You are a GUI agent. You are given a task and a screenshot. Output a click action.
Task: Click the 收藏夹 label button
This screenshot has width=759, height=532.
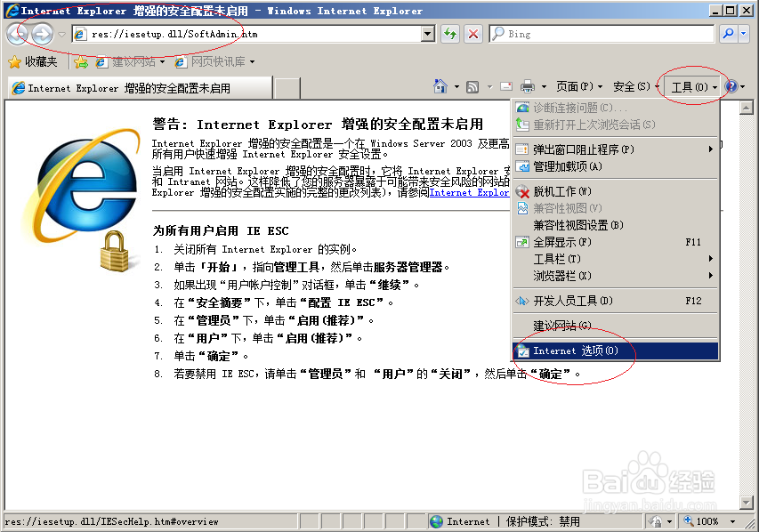pyautogui.click(x=41, y=62)
